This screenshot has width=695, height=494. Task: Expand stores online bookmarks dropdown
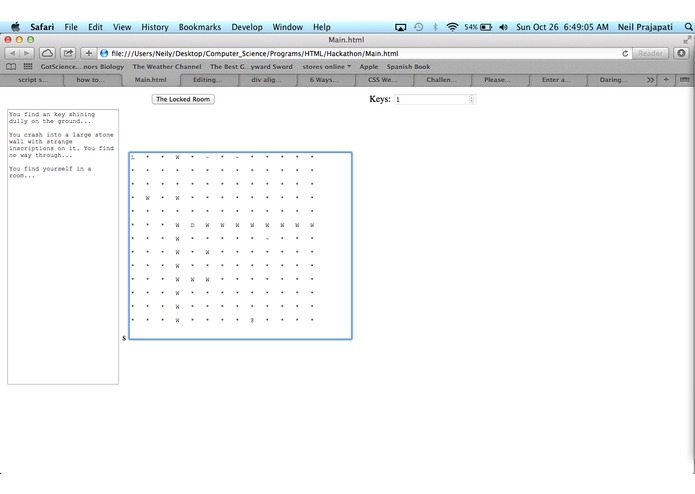click(327, 66)
